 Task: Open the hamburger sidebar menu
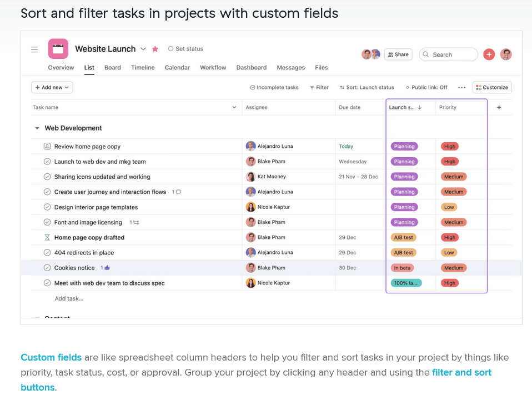coord(34,49)
